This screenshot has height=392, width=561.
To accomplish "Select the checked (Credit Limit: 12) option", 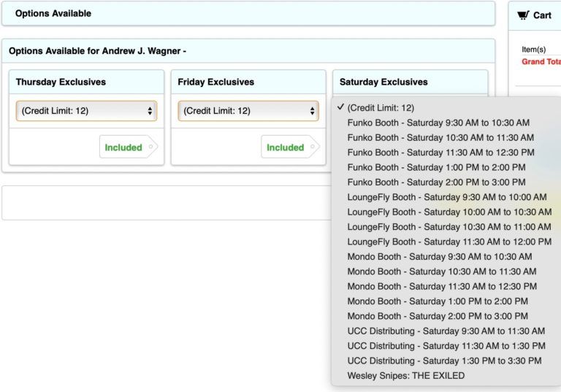I will [x=446, y=107].
